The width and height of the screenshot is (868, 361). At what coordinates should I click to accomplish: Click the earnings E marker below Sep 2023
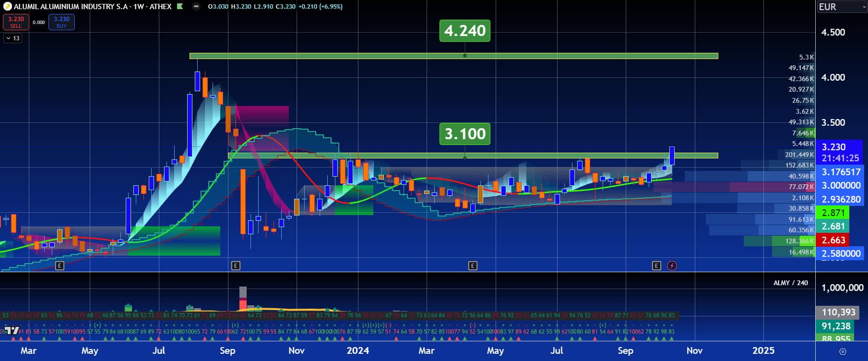point(236,265)
